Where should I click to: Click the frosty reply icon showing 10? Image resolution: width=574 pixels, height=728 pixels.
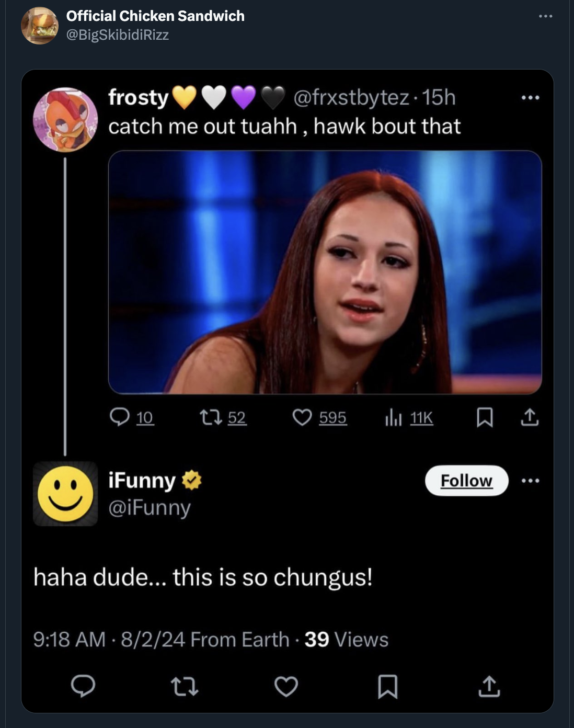click(120, 417)
